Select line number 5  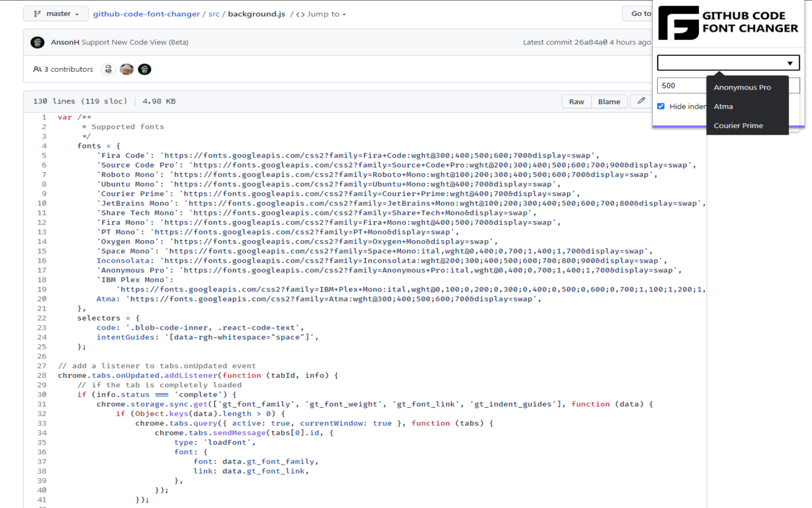point(44,156)
